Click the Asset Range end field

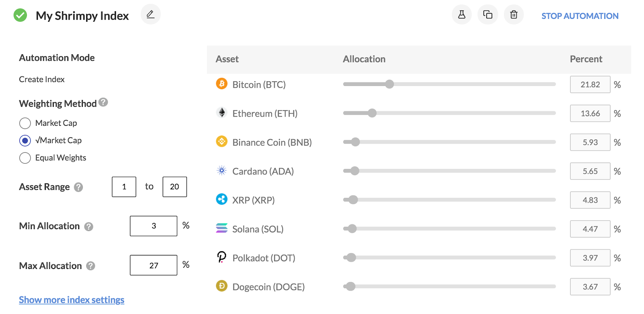175,187
